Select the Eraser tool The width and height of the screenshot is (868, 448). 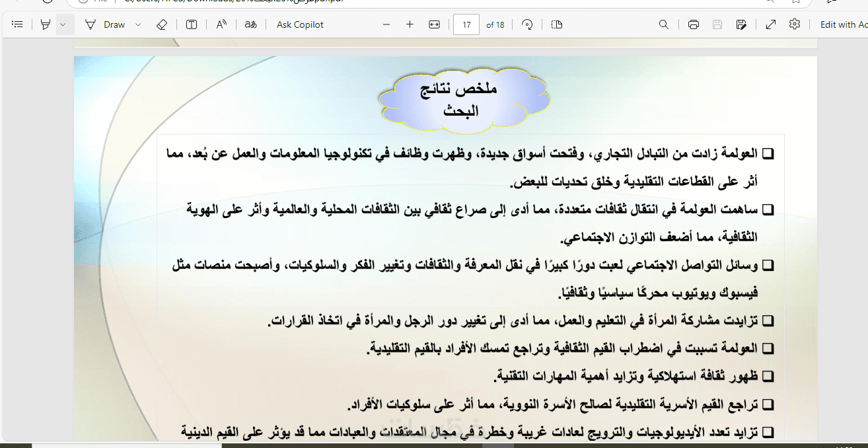(162, 24)
